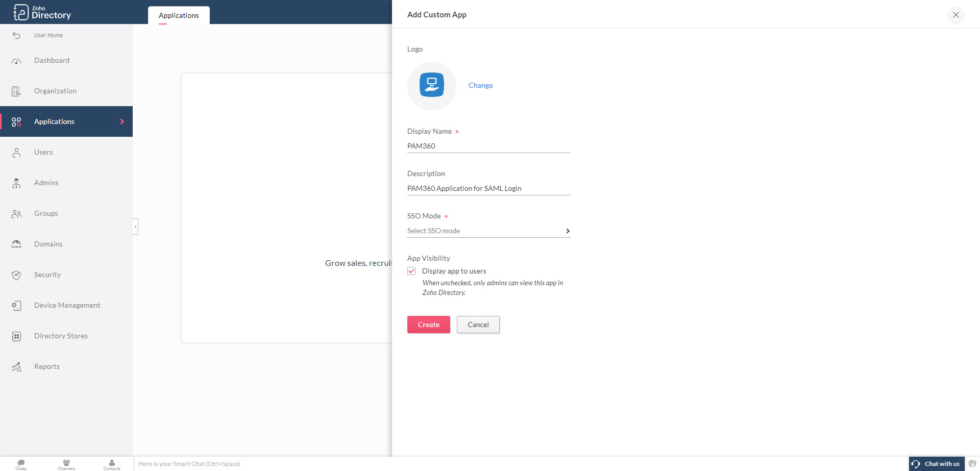The width and height of the screenshot is (980, 471).
Task: Collapse the left sidebar handle
Action: [135, 227]
